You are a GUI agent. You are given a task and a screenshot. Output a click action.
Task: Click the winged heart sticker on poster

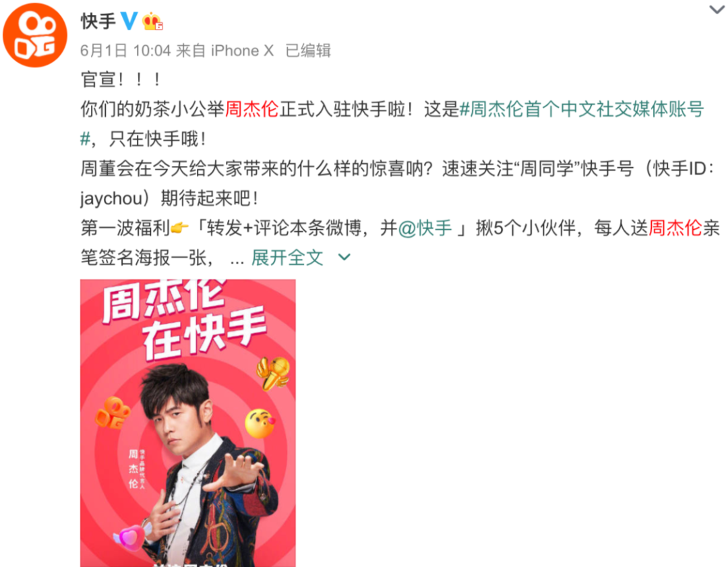130,535
